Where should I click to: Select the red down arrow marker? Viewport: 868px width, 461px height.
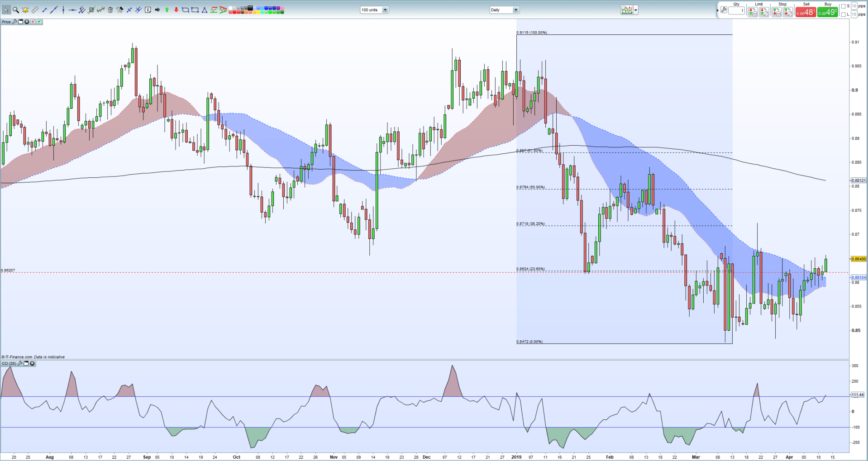tap(176, 10)
